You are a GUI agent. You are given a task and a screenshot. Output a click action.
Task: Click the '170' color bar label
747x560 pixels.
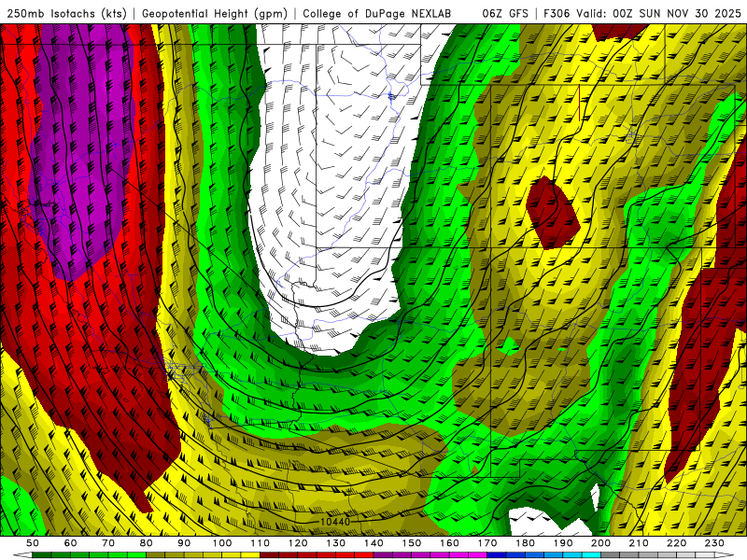click(487, 543)
